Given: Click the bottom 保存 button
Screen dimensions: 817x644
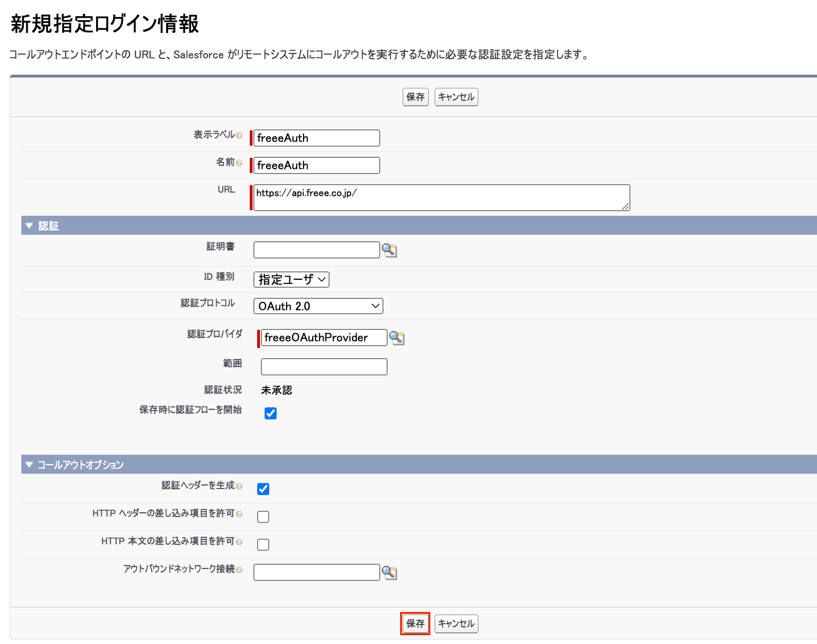Looking at the screenshot, I should [415, 624].
